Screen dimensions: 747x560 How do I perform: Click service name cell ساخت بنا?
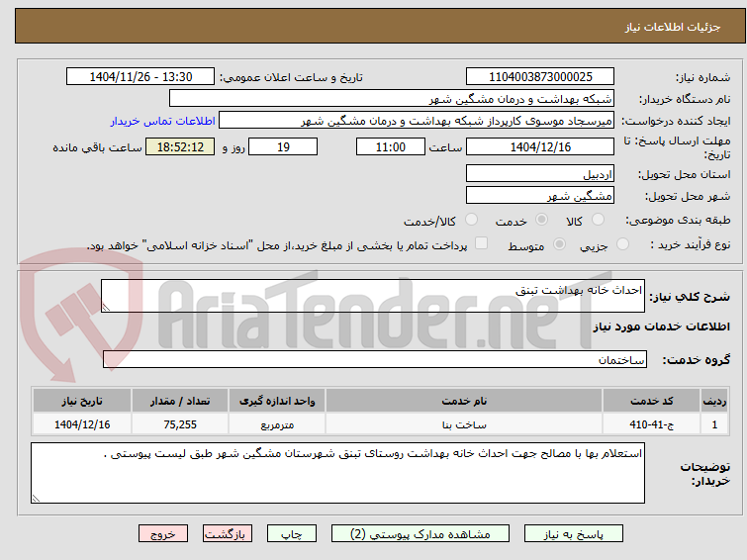464,424
